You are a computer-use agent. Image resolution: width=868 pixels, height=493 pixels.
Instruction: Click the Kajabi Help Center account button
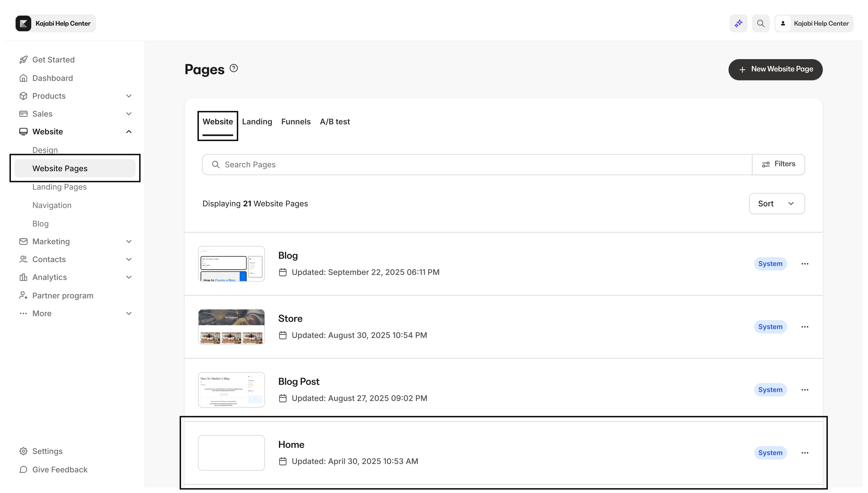(814, 23)
